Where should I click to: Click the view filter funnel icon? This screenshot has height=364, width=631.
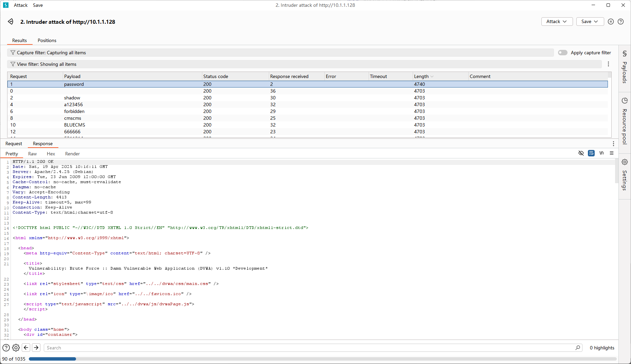tap(13, 64)
